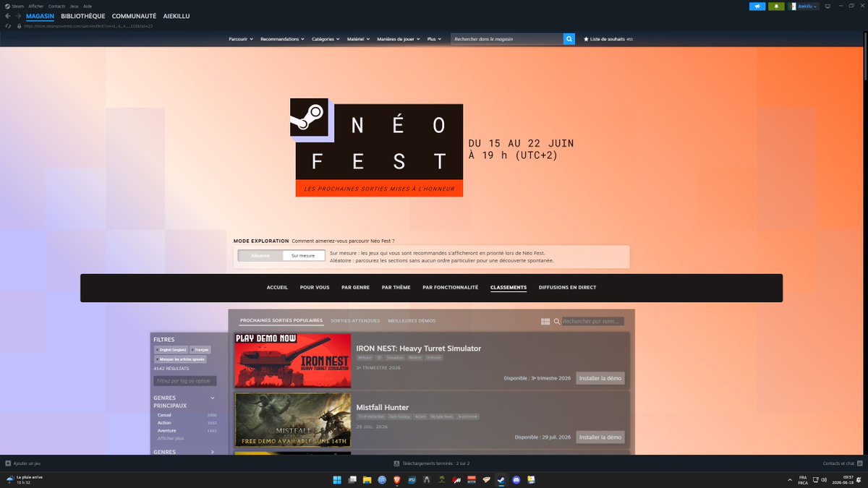Open the Jeux menu

[x=74, y=6]
